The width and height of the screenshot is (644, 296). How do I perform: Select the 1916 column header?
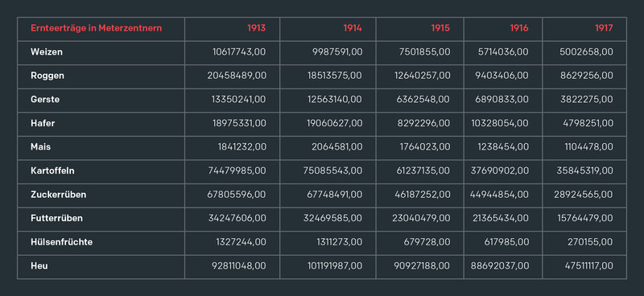click(519, 28)
